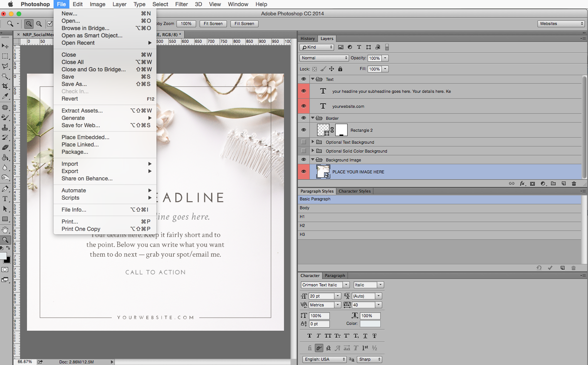588x365 pixels.
Task: Click the lock all padlock icon
Action: [340, 69]
